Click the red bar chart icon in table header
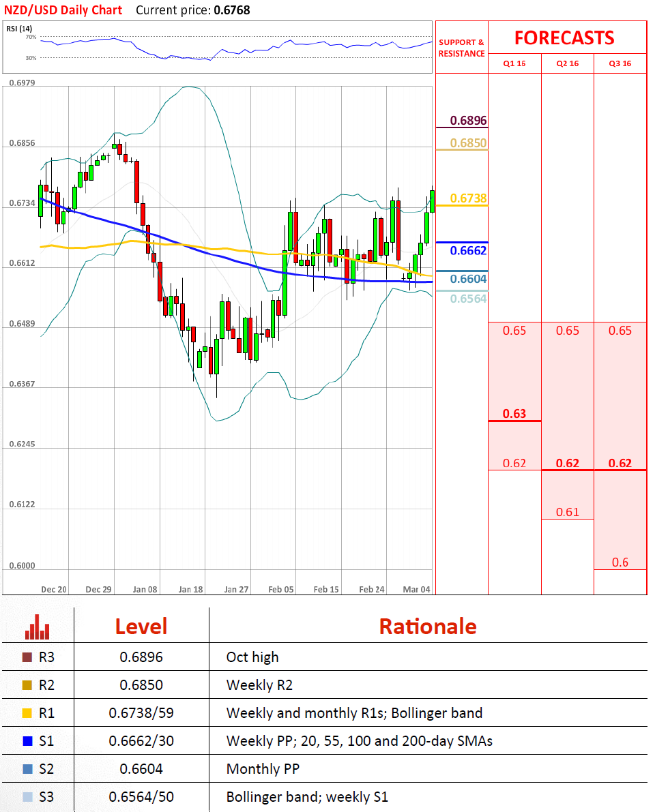655x812 pixels. pos(37,627)
